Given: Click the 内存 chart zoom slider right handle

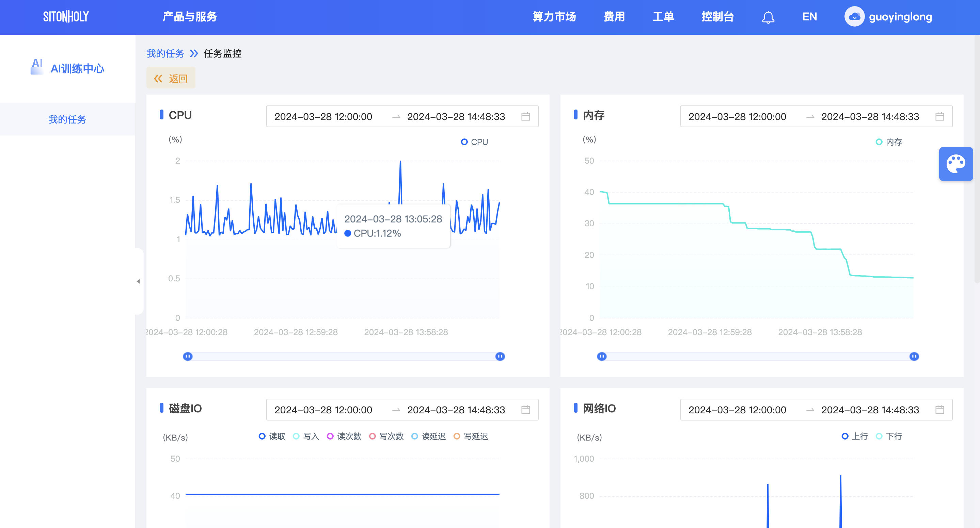Looking at the screenshot, I should (x=914, y=356).
